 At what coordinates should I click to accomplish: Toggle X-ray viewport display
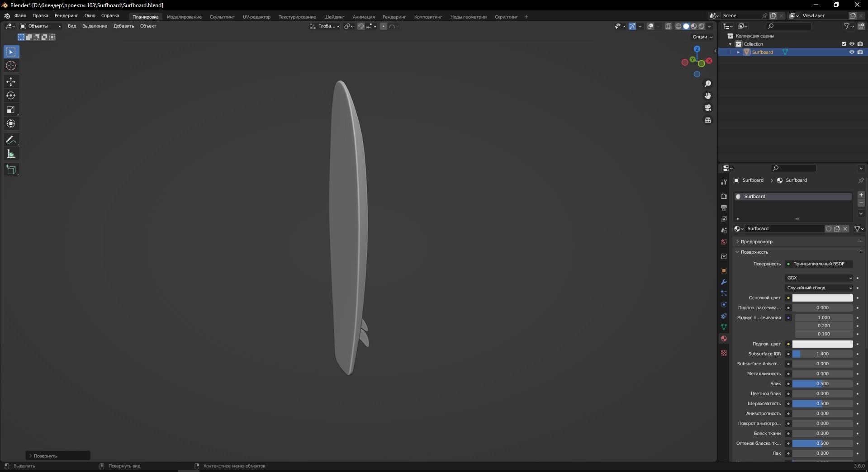[669, 26]
